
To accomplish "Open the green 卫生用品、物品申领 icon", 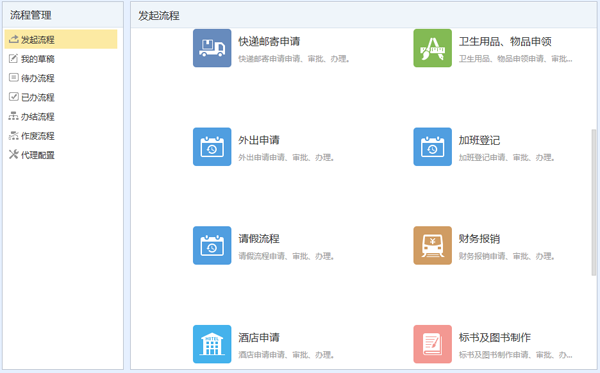I will [x=432, y=48].
